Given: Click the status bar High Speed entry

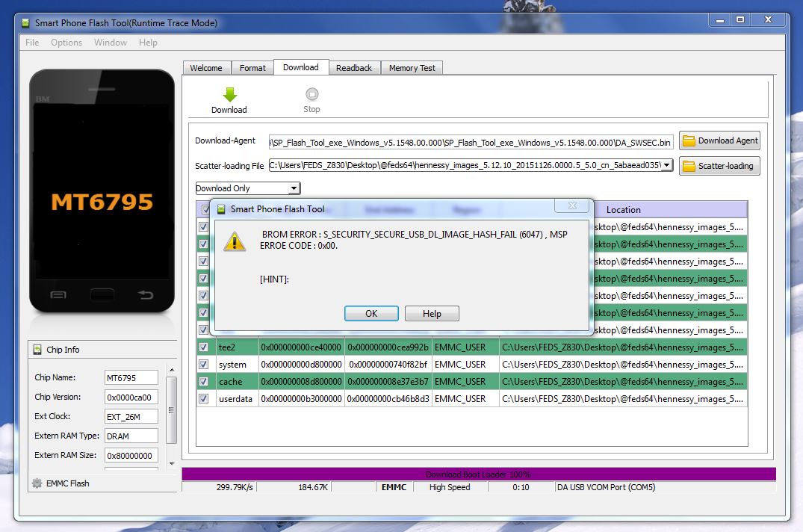Looking at the screenshot, I should coord(450,487).
